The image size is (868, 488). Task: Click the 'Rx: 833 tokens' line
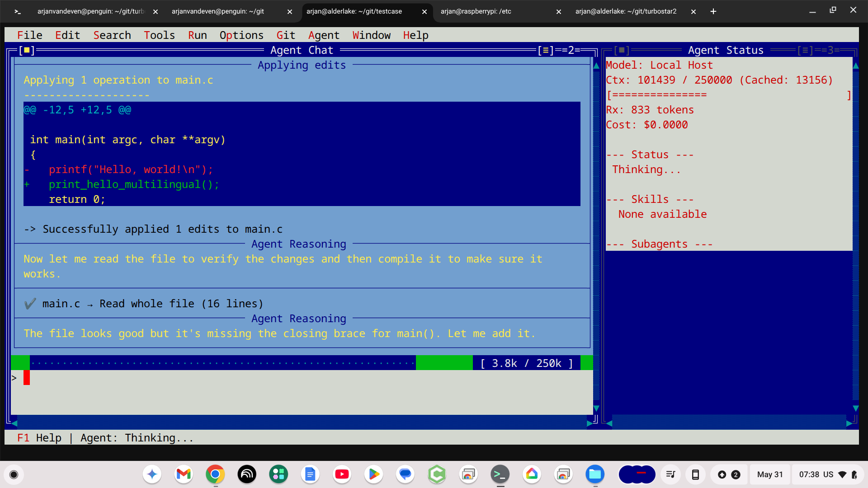650,110
